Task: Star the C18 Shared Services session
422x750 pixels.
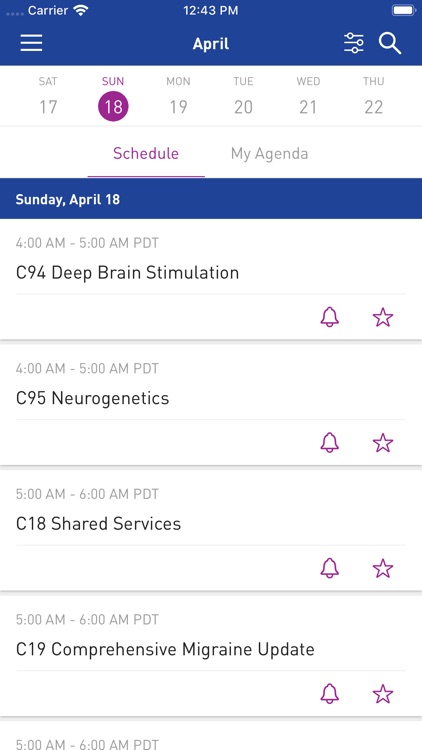Action: 383,568
